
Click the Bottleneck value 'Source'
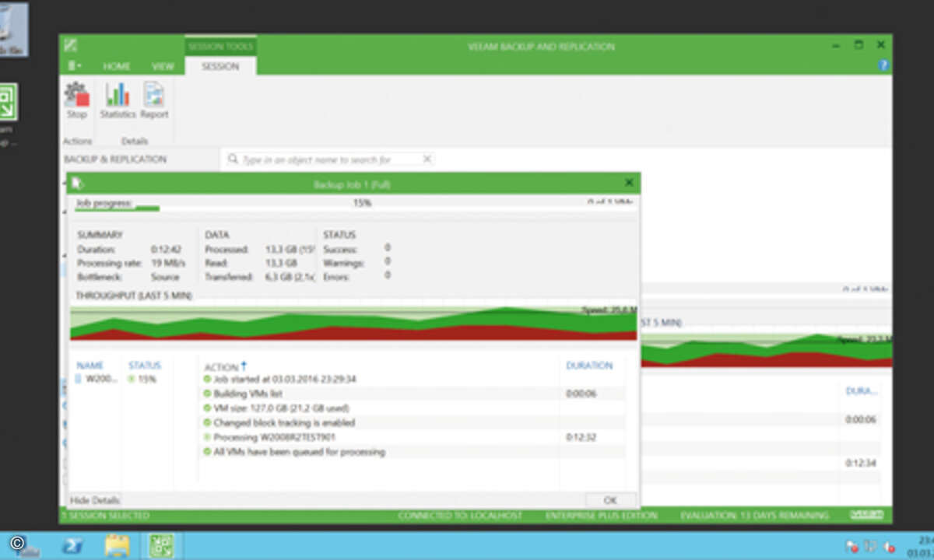[x=165, y=277]
